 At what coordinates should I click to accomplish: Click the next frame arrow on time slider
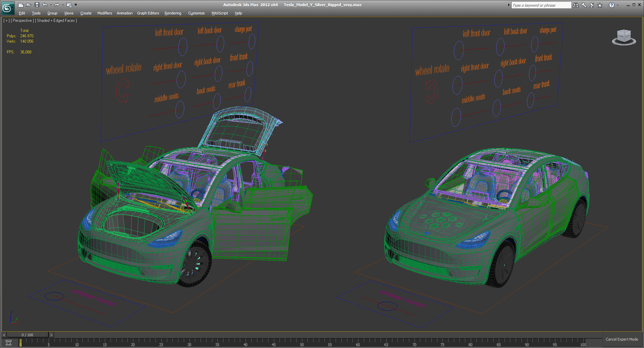point(51,335)
